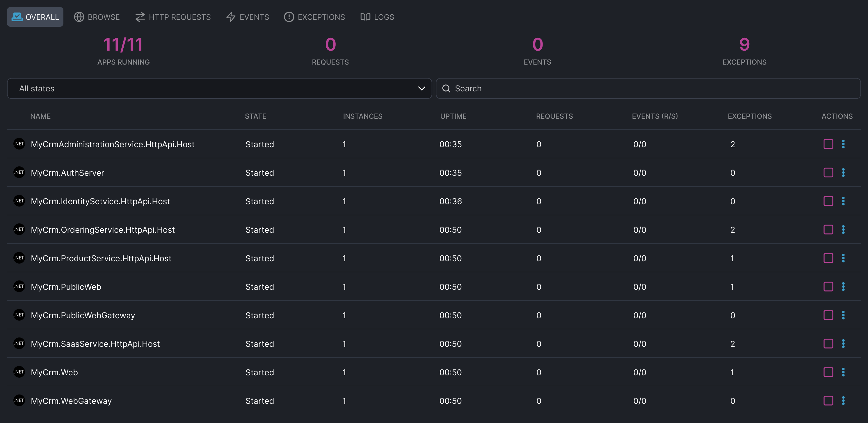Screen dimensions: 868x423
Task: Open All states filter dropdown
Action: [219, 88]
